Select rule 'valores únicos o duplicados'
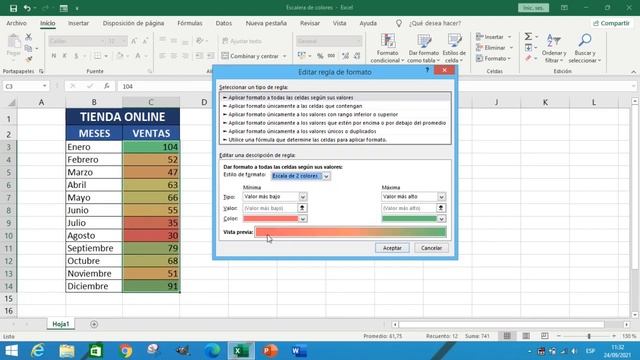640x360 pixels. point(336,131)
